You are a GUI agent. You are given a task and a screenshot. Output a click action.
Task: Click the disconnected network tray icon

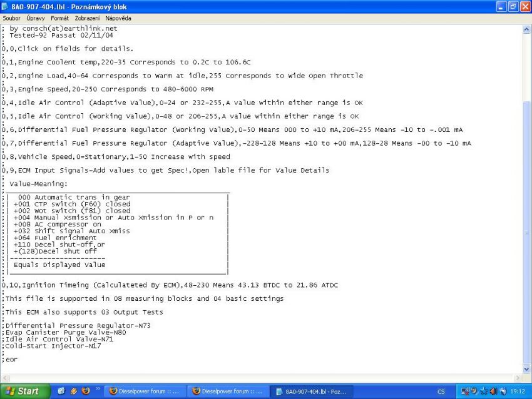click(465, 391)
